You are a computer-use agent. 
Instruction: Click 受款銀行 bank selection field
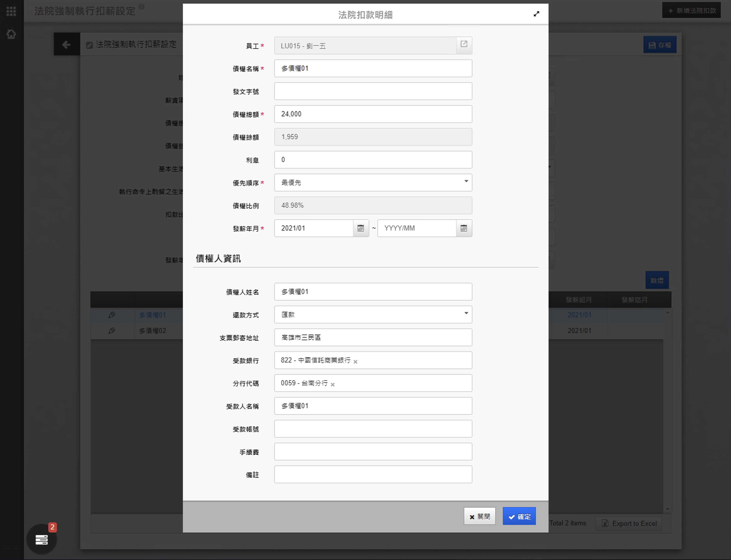414,360
